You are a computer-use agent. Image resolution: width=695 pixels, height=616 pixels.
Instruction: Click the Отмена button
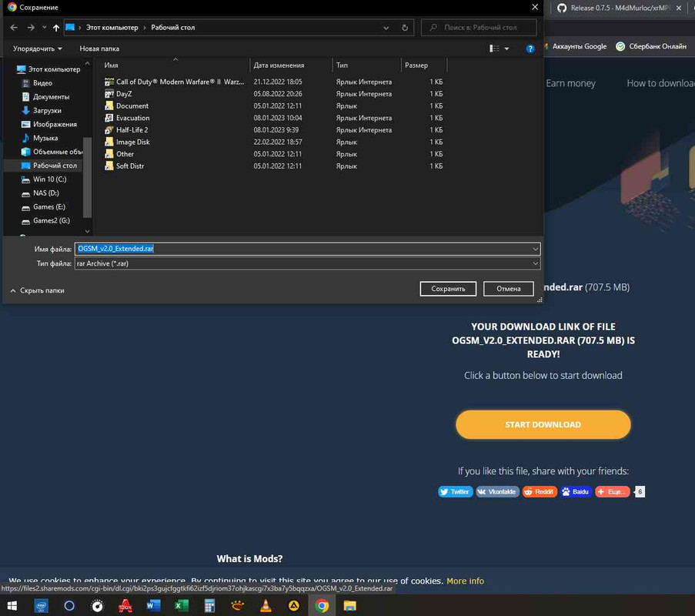(509, 289)
